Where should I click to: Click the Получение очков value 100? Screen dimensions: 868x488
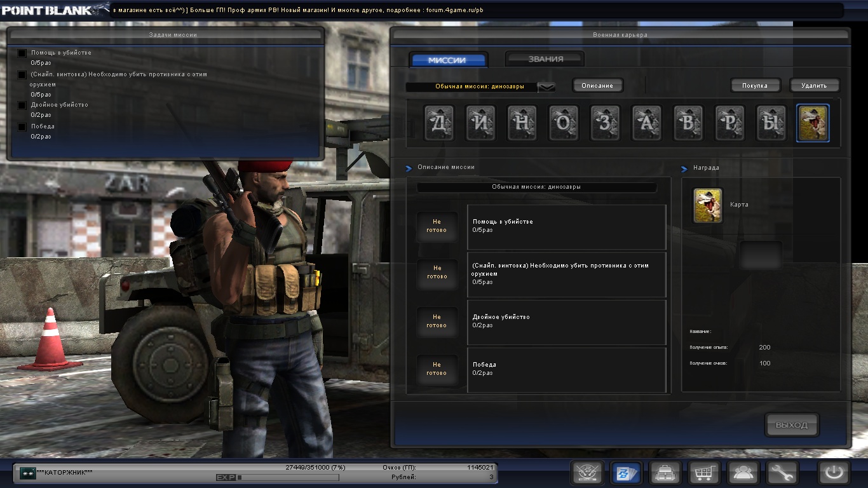click(764, 363)
